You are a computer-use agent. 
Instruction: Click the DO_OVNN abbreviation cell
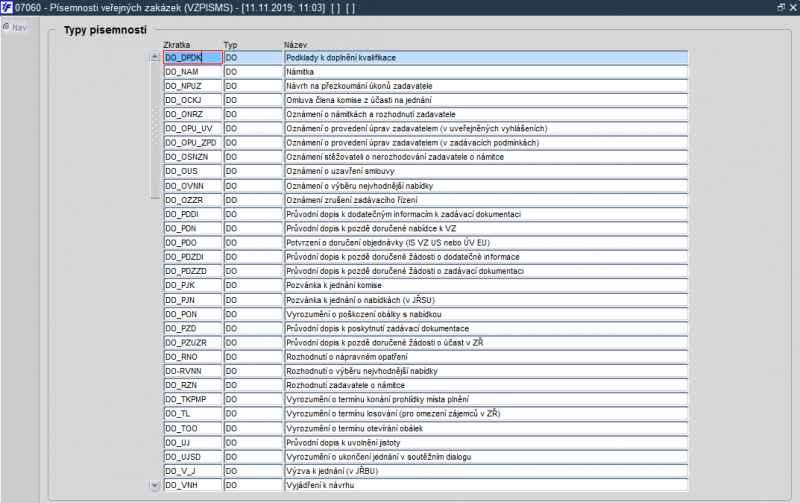[193, 186]
